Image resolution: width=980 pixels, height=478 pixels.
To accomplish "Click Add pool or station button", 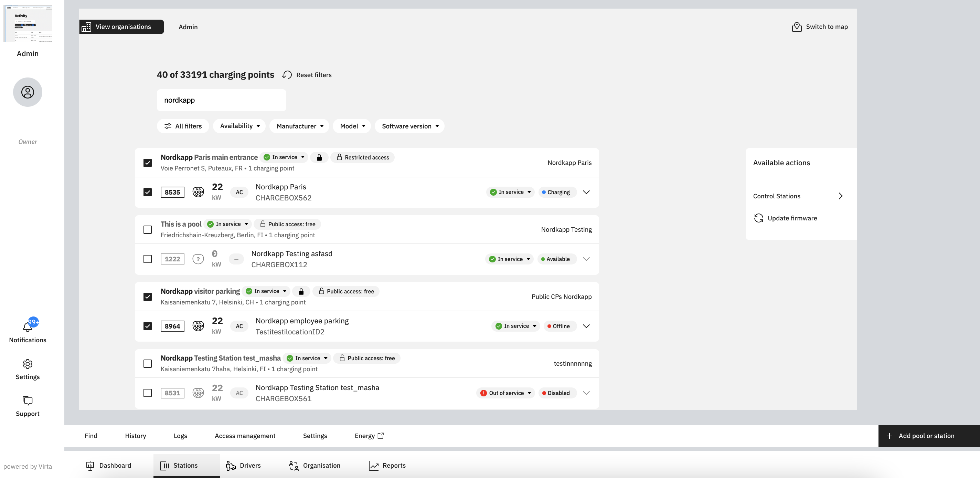I will pos(929,436).
